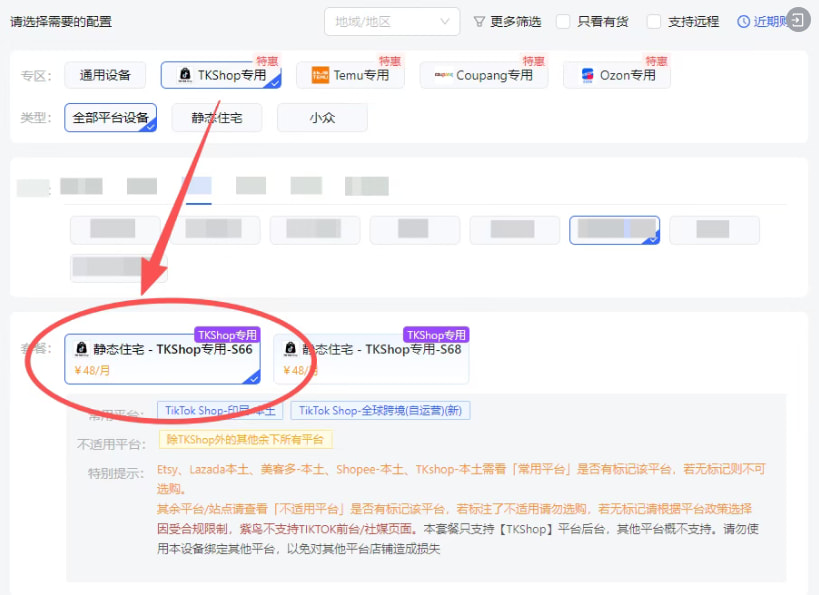Viewport: 819px width, 595px height.
Task: Open 更多筛选 filter options
Action: pos(507,21)
